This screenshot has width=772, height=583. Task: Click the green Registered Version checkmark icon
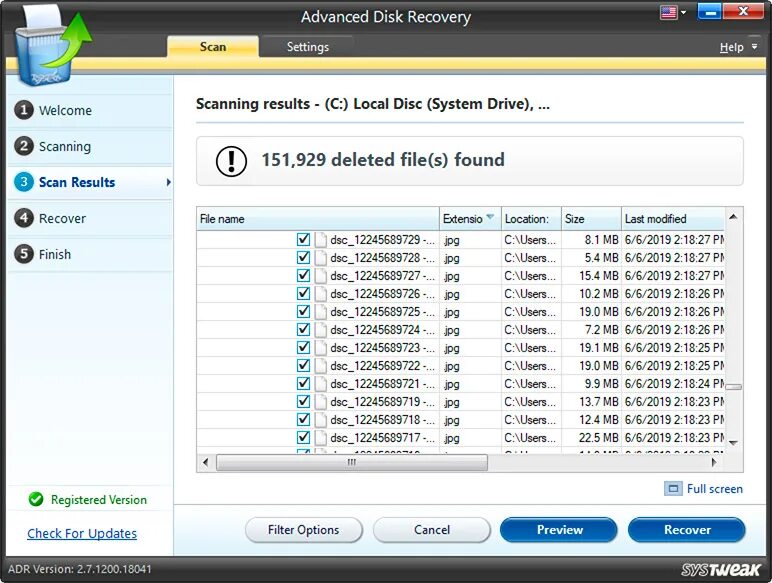[x=36, y=499]
